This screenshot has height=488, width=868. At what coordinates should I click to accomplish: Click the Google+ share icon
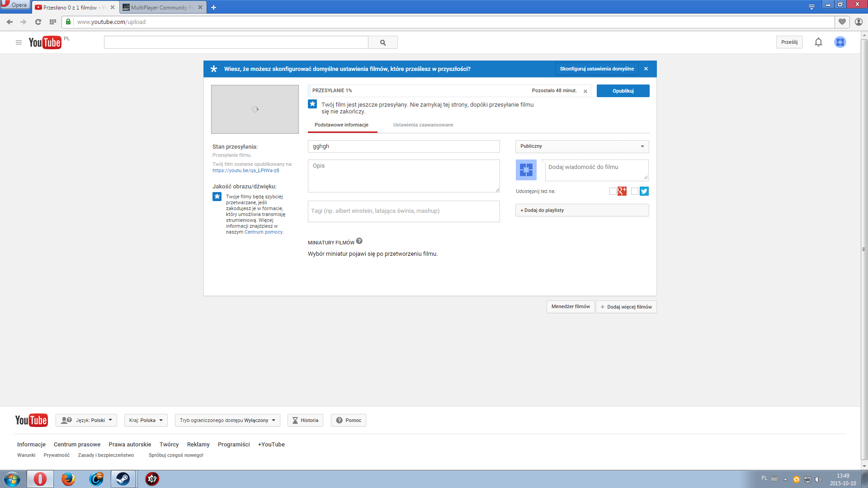click(622, 191)
